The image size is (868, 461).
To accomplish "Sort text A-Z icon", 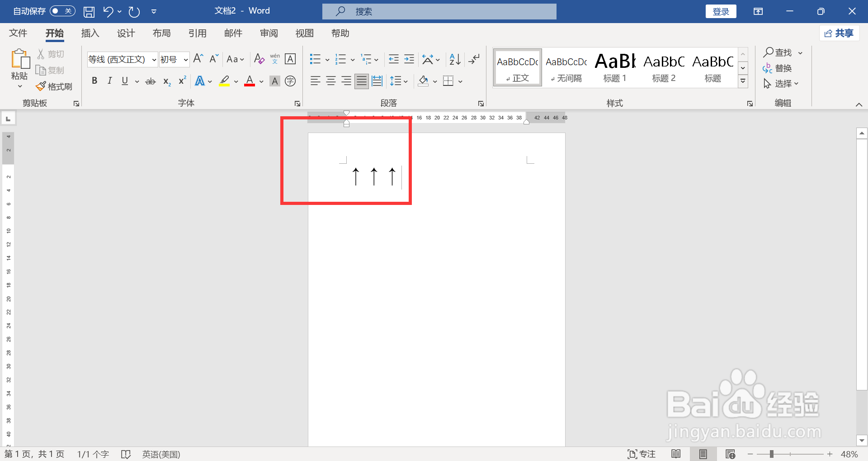I will pos(455,59).
